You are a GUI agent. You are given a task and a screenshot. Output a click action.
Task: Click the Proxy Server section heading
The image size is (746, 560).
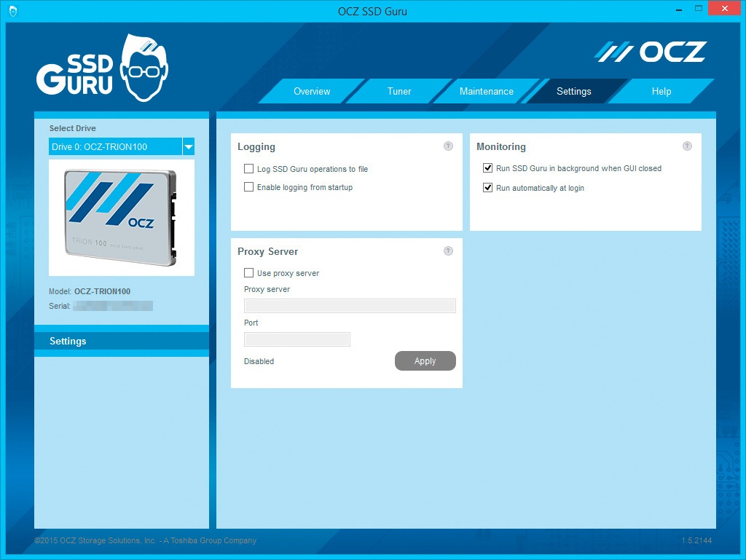pos(268,251)
